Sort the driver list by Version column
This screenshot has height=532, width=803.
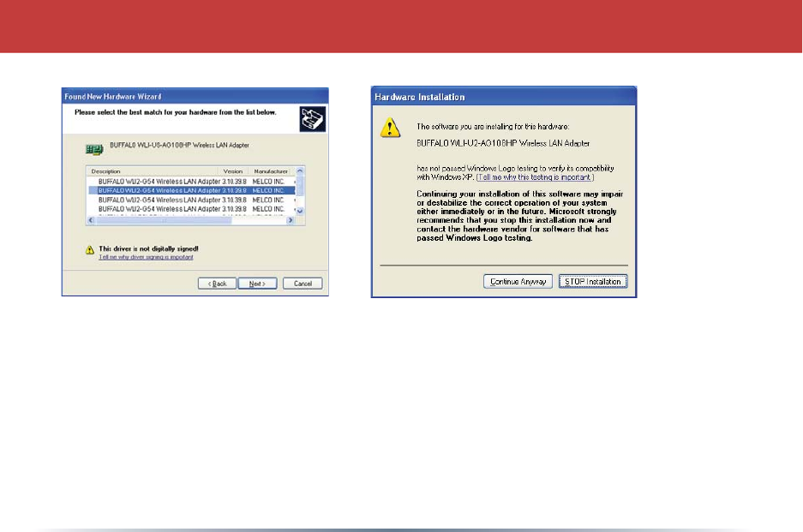(x=233, y=171)
